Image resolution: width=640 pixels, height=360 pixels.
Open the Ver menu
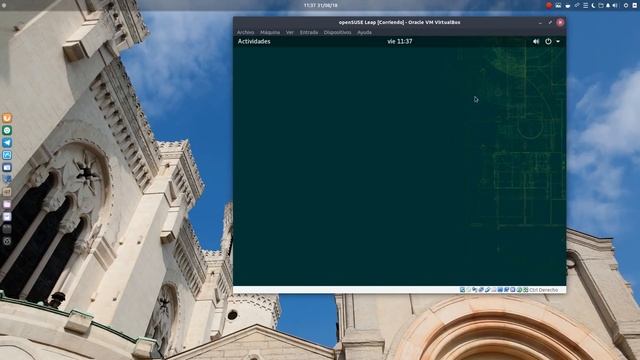click(x=290, y=32)
